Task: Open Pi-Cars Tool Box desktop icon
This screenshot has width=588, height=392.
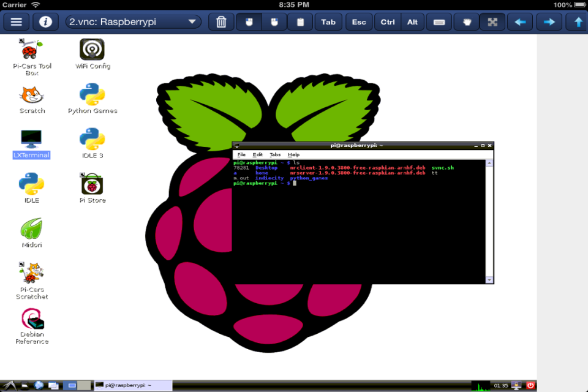Action: 32,56
